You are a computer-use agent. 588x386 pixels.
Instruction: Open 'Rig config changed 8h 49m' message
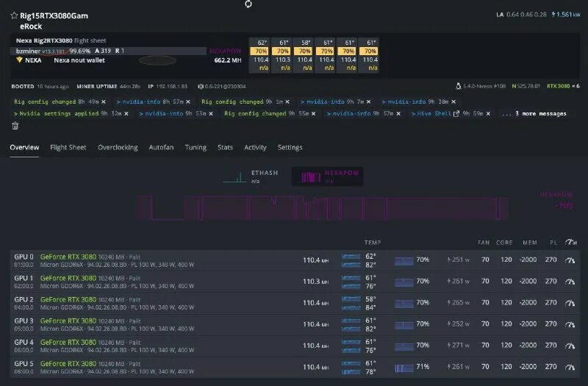(45, 101)
